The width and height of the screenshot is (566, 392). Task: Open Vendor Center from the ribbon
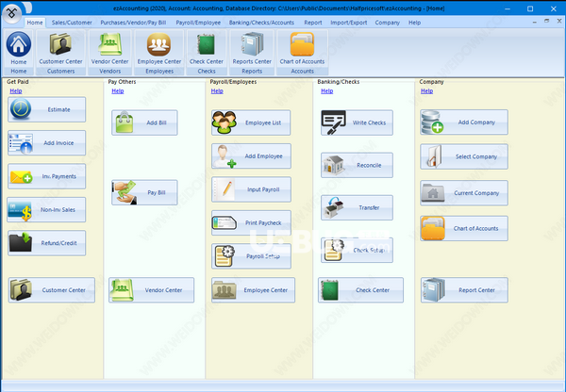pyautogui.click(x=109, y=48)
